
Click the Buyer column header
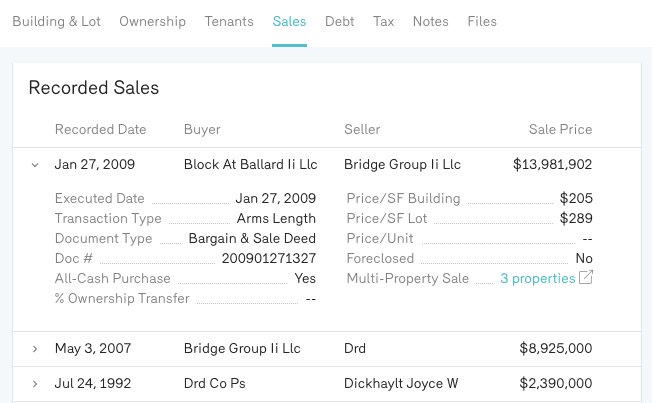(x=202, y=129)
